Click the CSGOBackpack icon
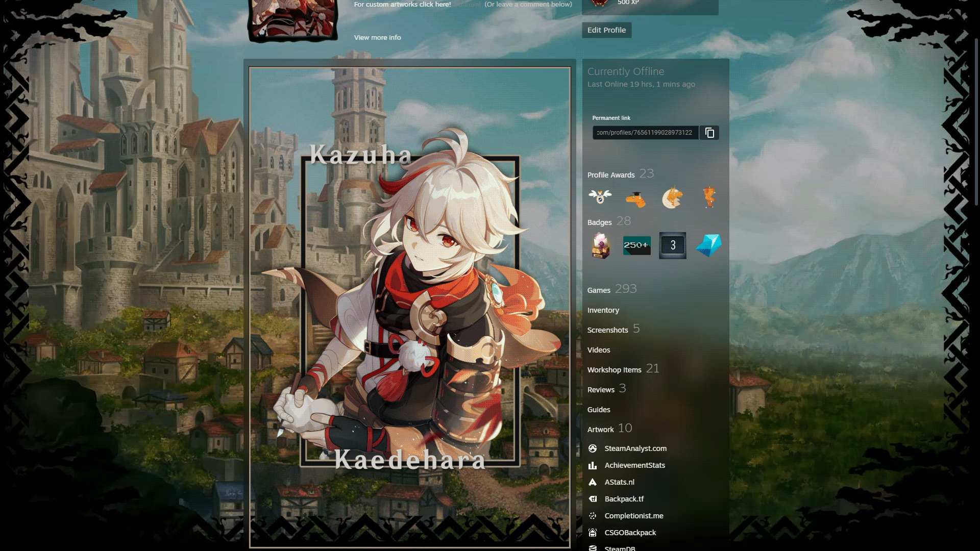Image resolution: width=980 pixels, height=551 pixels. point(592,532)
